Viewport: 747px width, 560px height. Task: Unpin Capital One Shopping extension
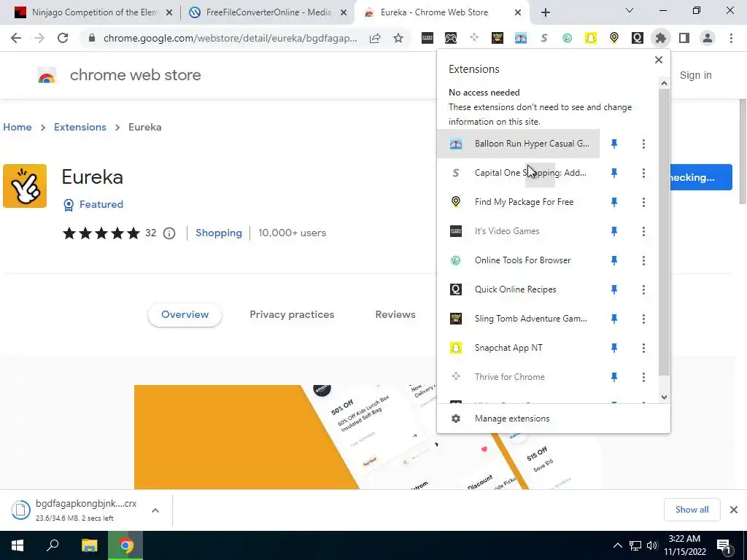[x=614, y=173]
